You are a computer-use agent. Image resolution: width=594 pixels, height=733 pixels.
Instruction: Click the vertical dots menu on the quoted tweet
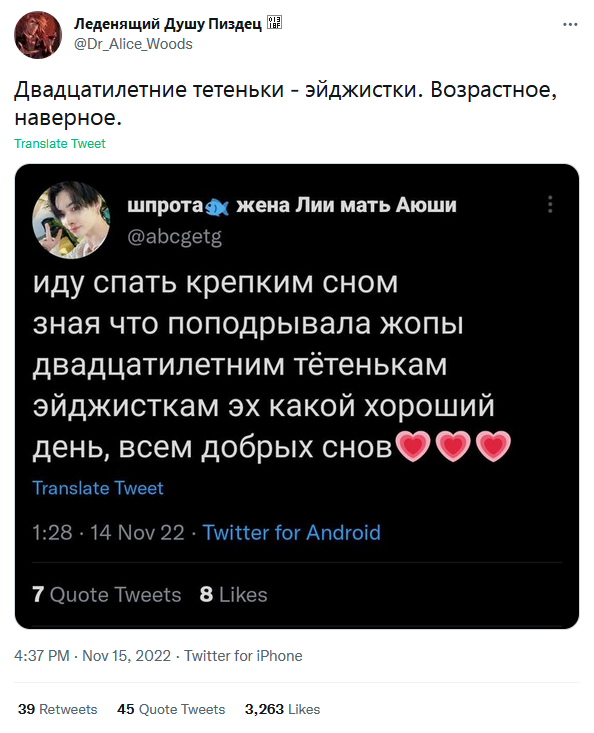pyautogui.click(x=550, y=204)
